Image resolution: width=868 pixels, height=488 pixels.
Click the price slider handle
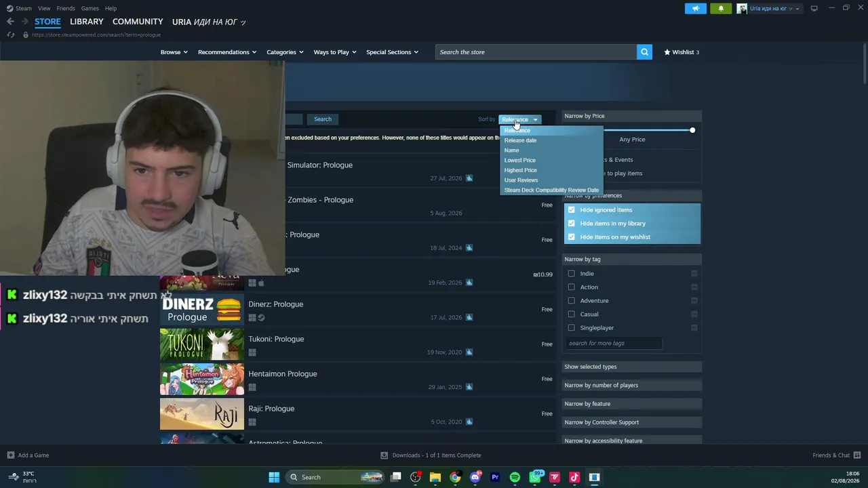pos(692,130)
